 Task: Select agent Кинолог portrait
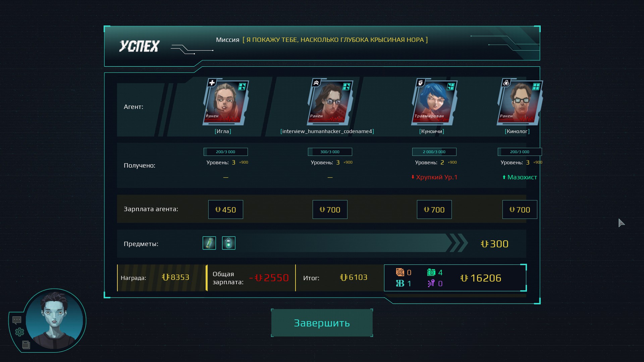click(520, 103)
